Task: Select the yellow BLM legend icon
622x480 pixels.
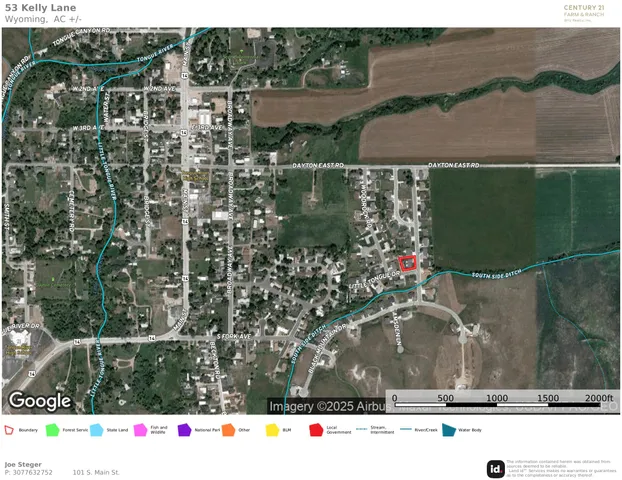Action: (x=273, y=430)
